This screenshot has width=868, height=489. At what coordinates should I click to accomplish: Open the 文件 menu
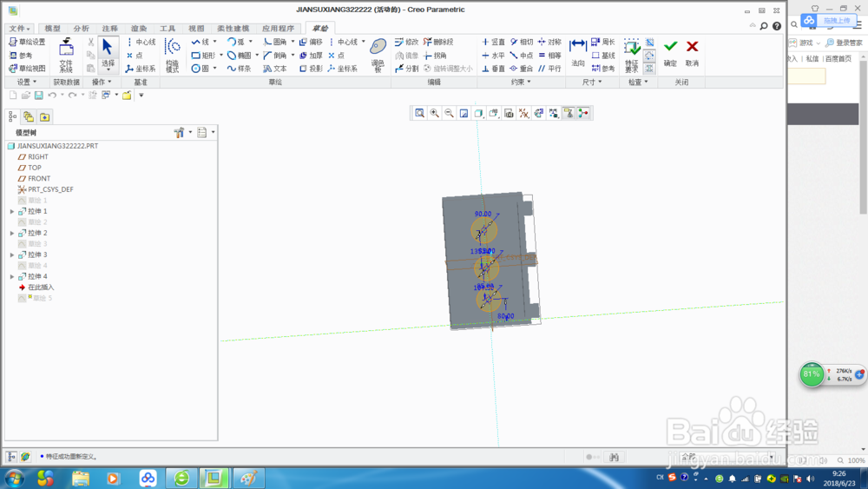pos(19,29)
